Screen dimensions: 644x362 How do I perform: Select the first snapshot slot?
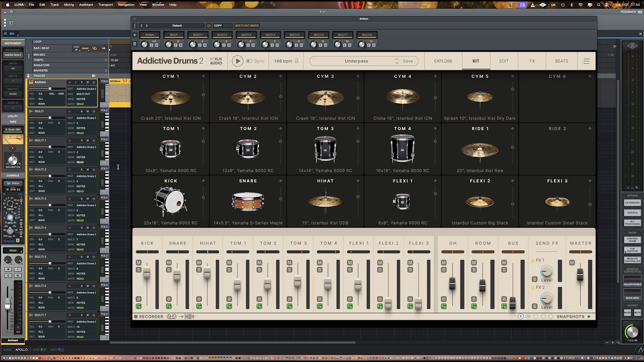pyautogui.click(x=521, y=317)
